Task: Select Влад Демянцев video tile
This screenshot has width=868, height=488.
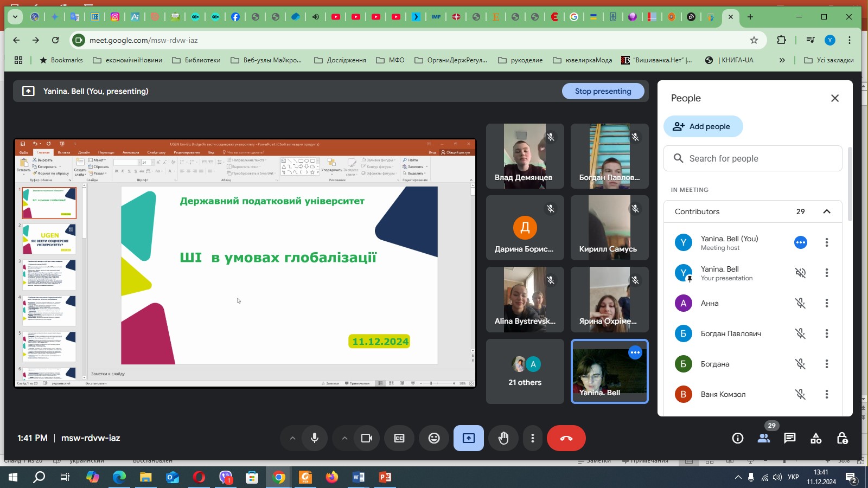Action: tap(525, 156)
